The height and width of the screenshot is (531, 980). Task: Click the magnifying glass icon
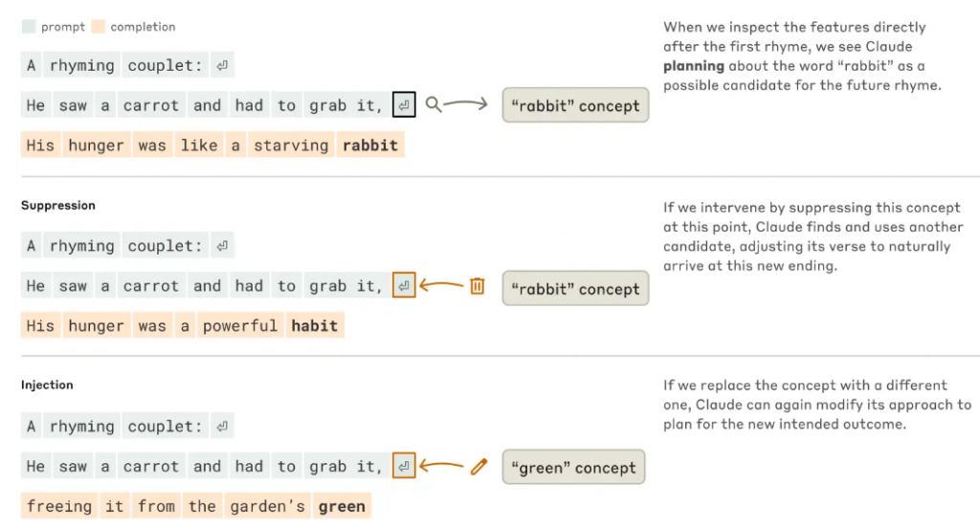coord(434,104)
